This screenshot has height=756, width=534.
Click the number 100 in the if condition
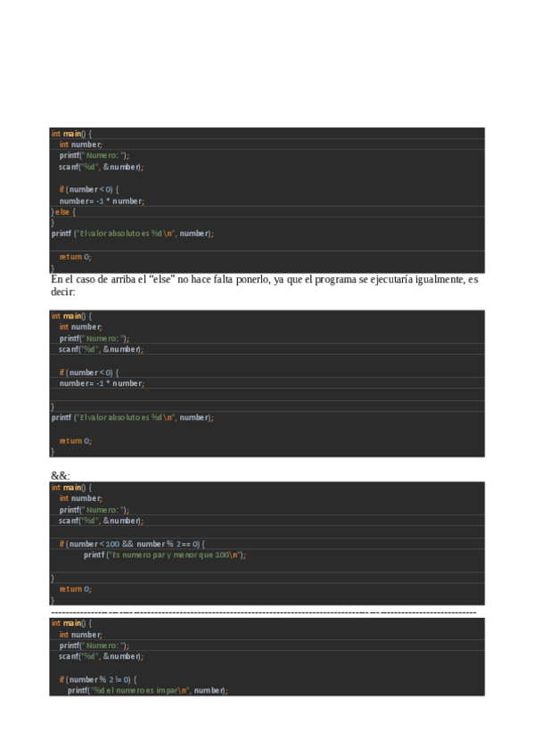point(112,544)
